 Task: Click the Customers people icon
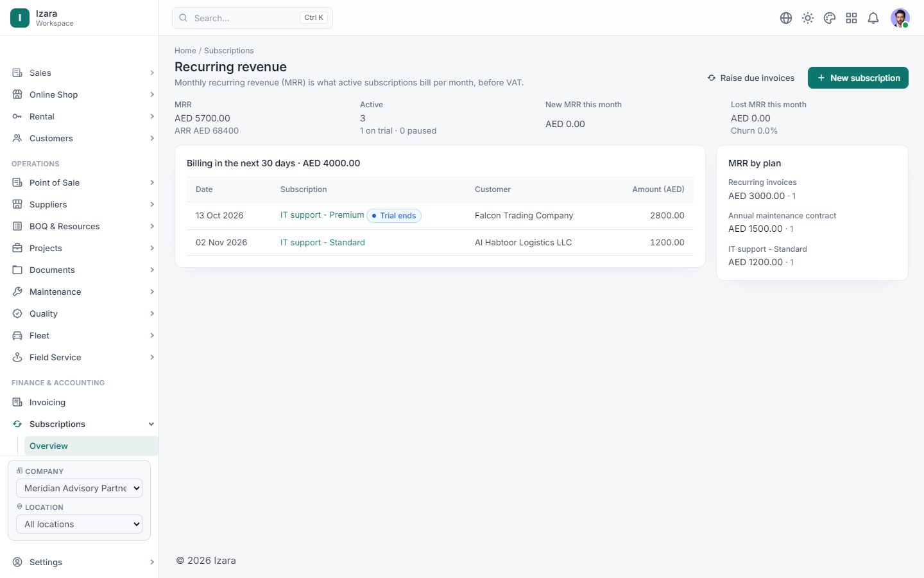pos(17,138)
